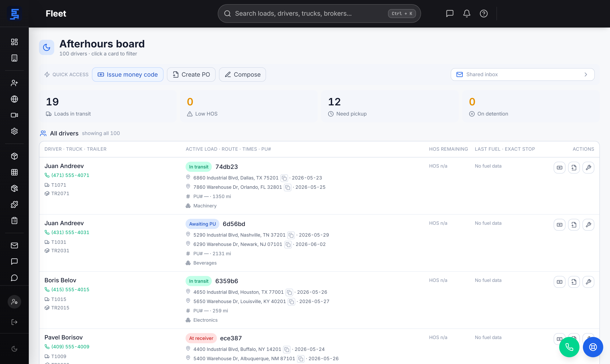
Task: Copy the Dallas, TX 75201 pickup address
Action: 284,178
